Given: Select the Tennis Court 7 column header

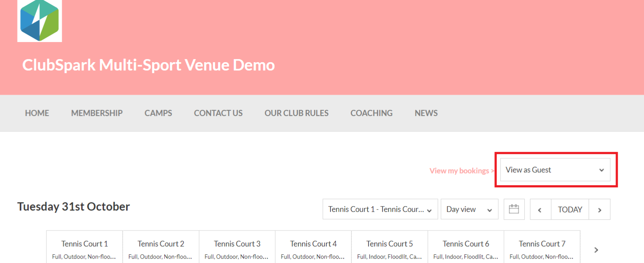Looking at the screenshot, I should tap(542, 247).
